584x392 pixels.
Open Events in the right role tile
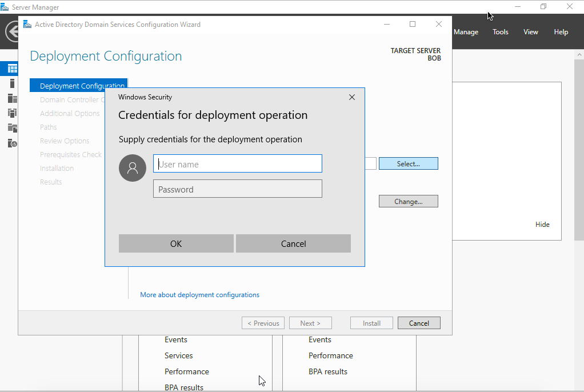coord(319,339)
